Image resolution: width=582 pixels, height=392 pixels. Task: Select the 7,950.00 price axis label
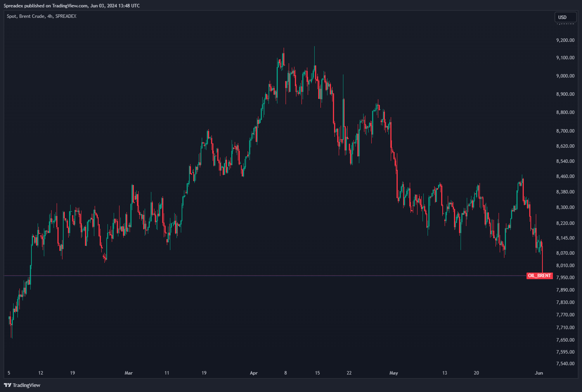tap(565, 278)
